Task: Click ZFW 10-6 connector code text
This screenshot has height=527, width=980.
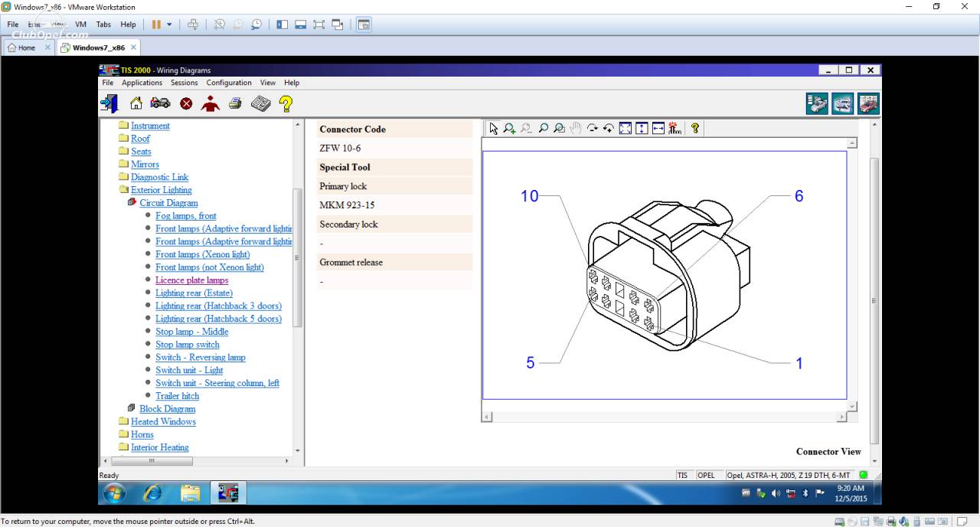Action: (x=340, y=148)
